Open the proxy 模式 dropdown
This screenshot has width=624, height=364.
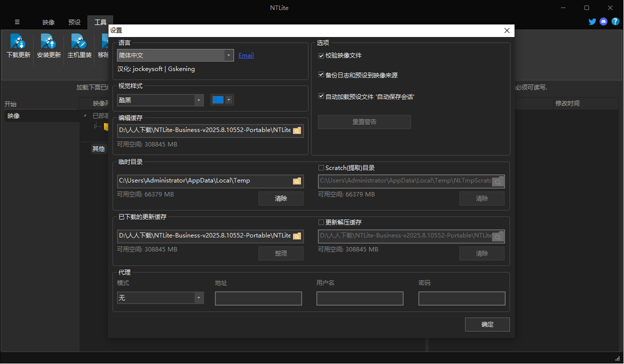pos(199,298)
